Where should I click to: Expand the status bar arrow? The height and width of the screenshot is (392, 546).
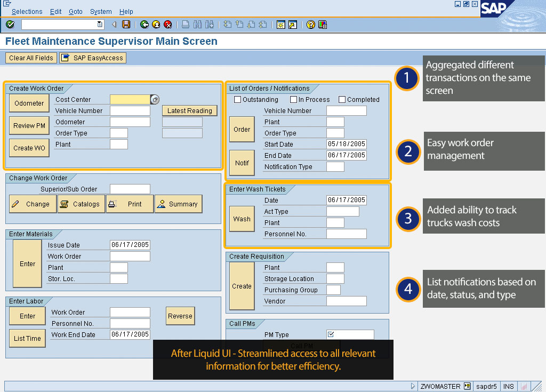pyautogui.click(x=413, y=386)
